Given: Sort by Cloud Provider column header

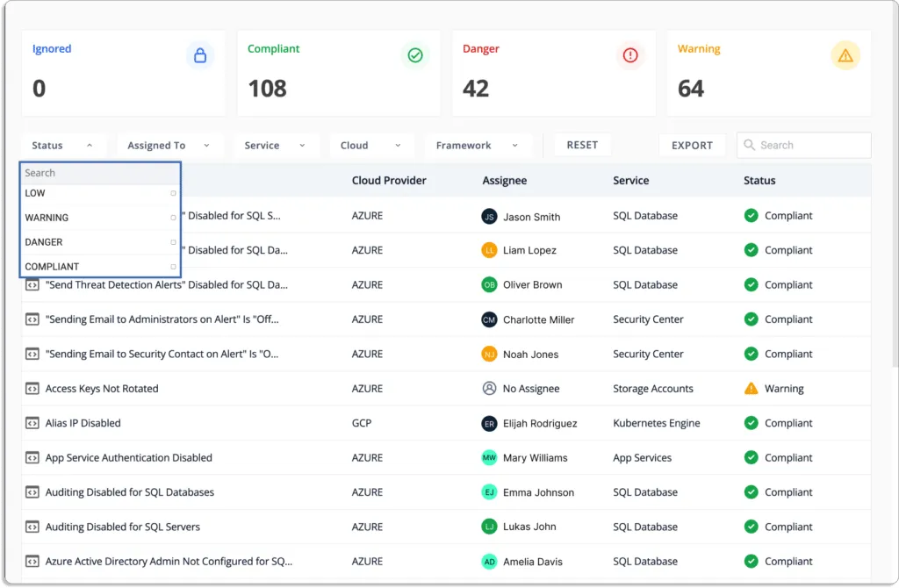Looking at the screenshot, I should coord(389,181).
